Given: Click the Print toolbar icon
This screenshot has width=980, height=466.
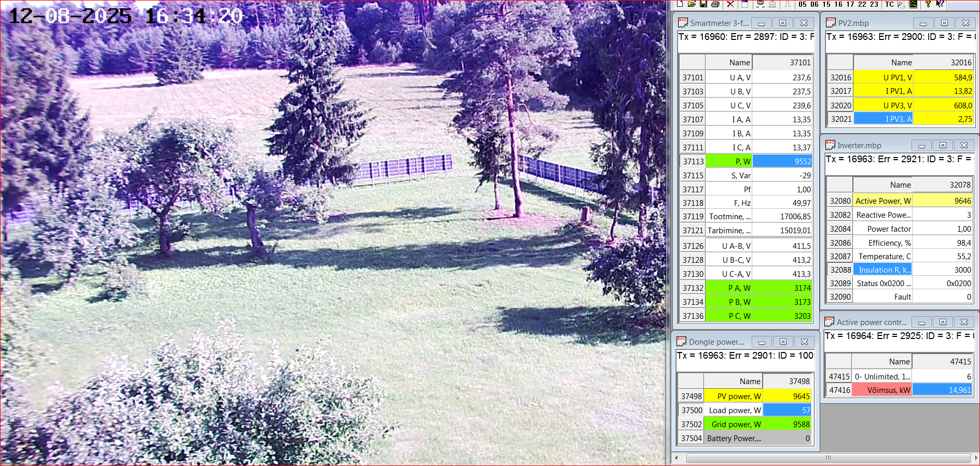Looking at the screenshot, I should pos(715,4).
